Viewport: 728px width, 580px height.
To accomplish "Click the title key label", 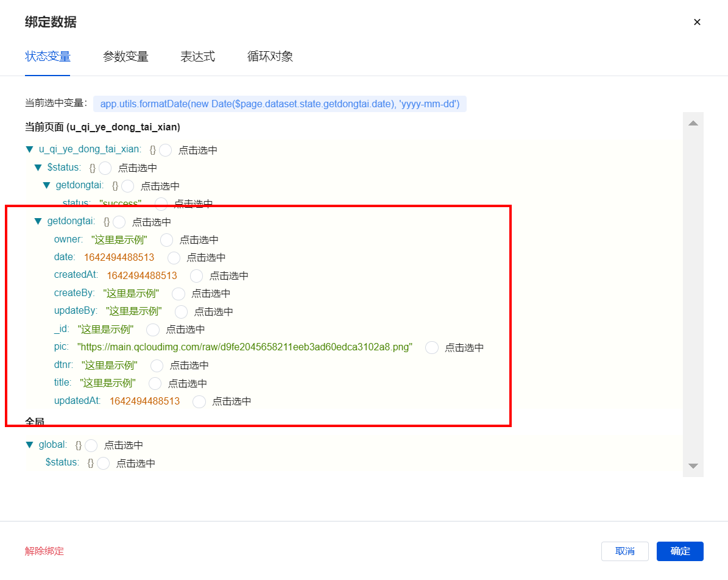I will (63, 383).
